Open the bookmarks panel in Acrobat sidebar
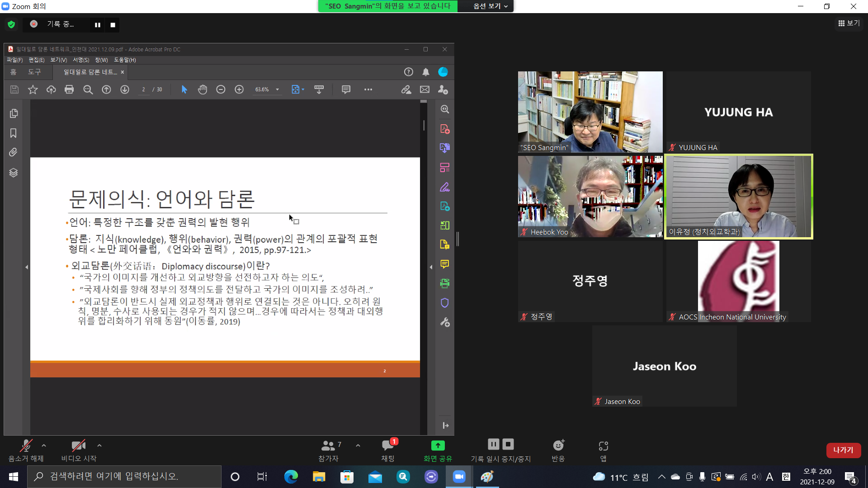Screen dimensions: 868x488 click(x=14, y=133)
